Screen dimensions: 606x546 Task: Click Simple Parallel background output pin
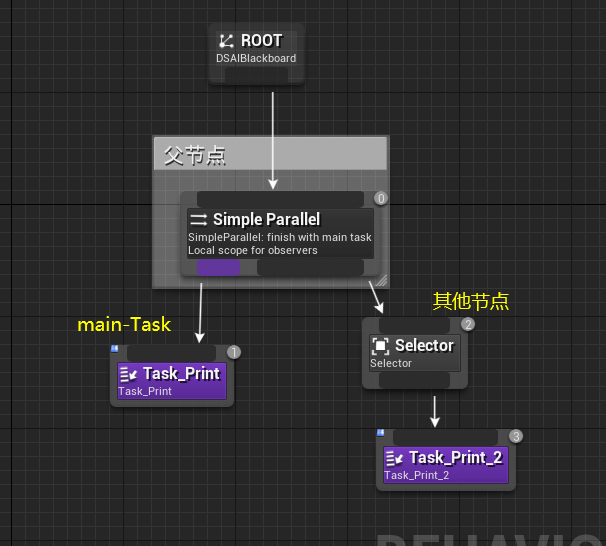coord(310,267)
